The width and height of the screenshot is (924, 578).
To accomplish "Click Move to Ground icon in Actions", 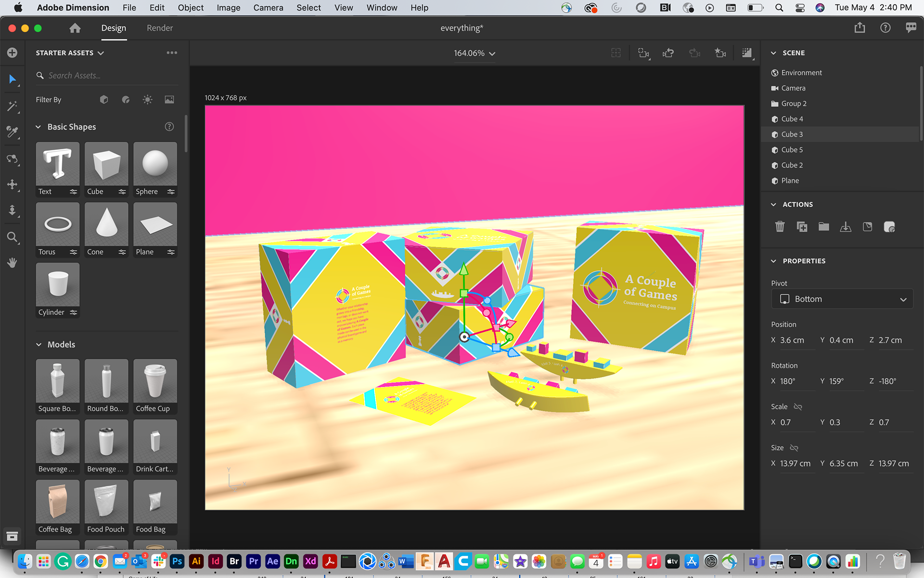I will [846, 226].
